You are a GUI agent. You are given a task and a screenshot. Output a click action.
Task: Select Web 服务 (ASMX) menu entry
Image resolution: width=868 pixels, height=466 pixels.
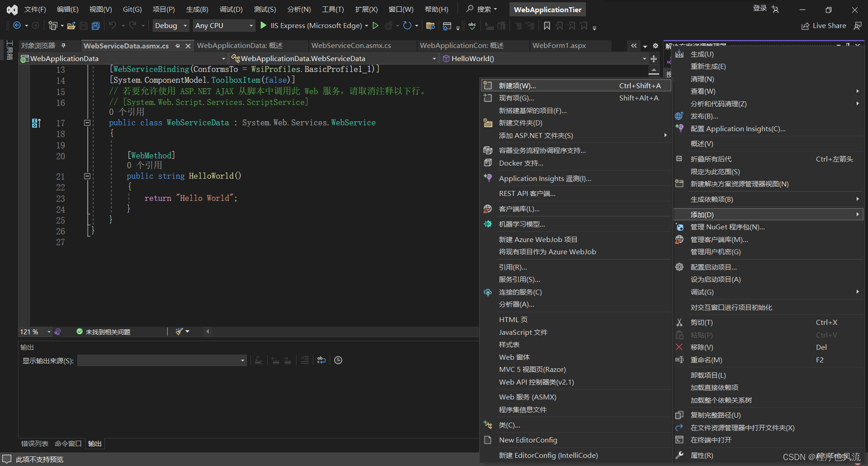pyautogui.click(x=576, y=397)
